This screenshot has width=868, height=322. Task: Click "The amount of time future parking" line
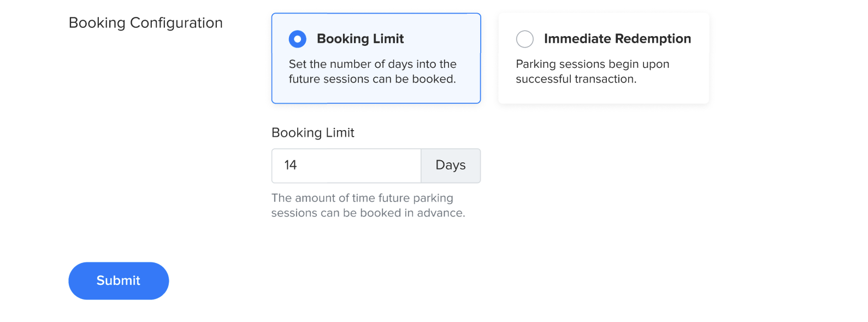[362, 198]
